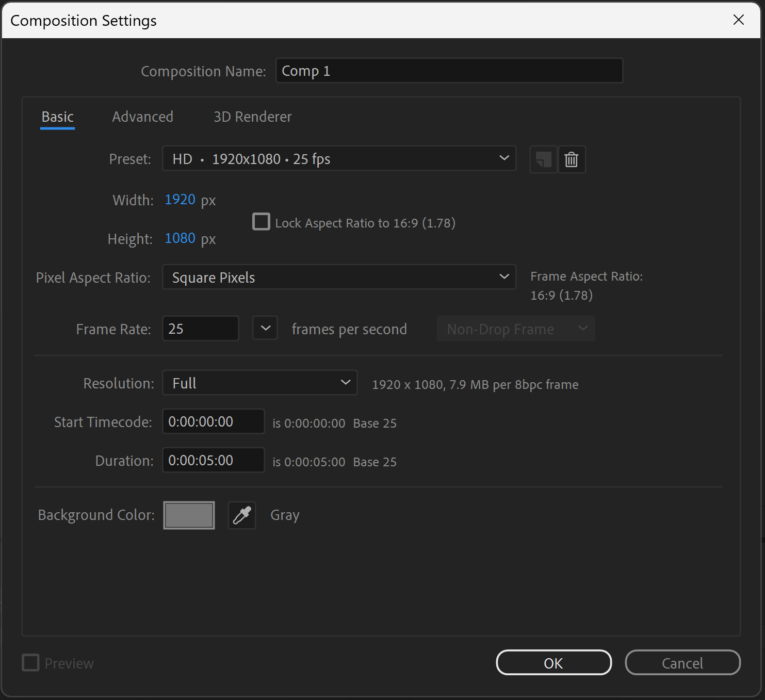765x700 pixels.
Task: Edit the Composition Name field
Action: (x=448, y=71)
